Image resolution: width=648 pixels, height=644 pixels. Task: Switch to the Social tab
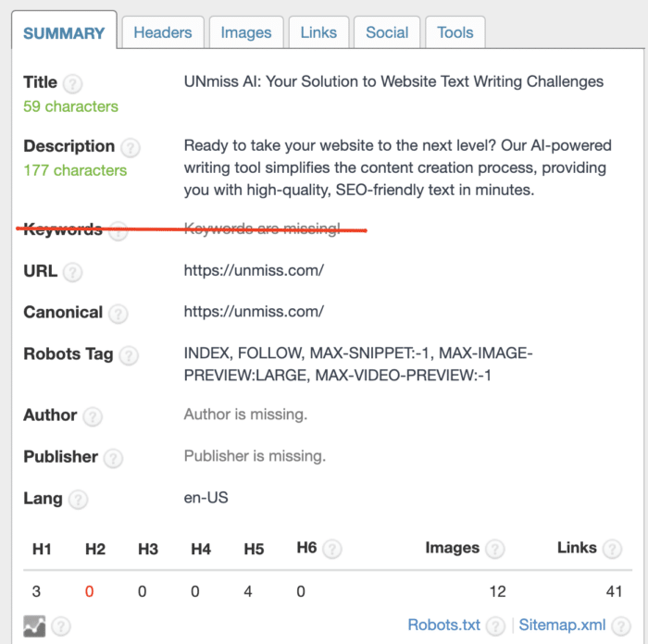(387, 32)
